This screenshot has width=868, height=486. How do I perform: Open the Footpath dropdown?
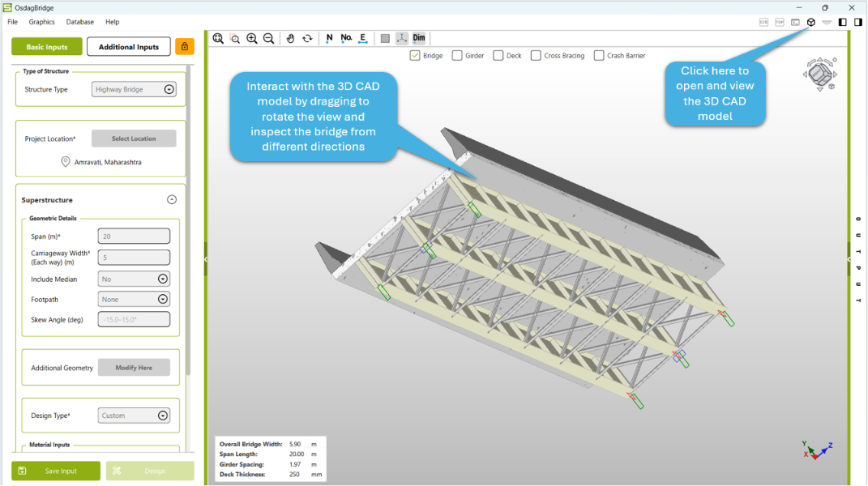[134, 300]
